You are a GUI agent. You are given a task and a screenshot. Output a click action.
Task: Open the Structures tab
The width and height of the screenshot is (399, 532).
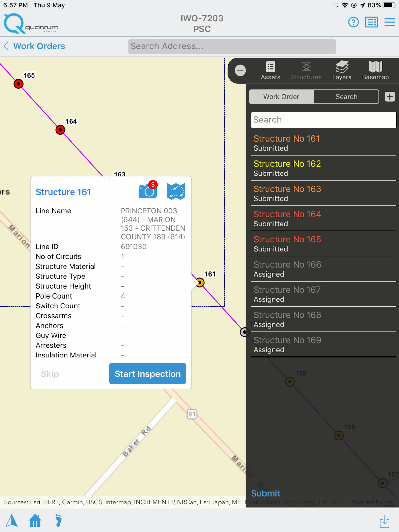pyautogui.click(x=306, y=70)
